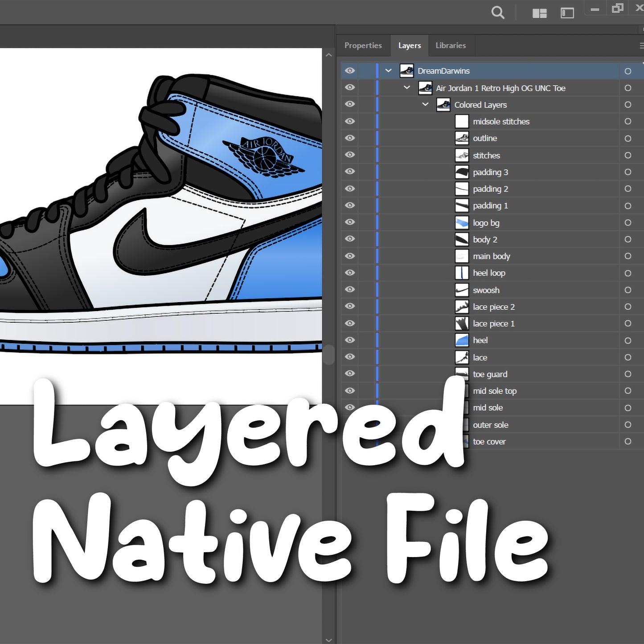Image resolution: width=644 pixels, height=644 pixels.
Task: Click the target circle for the swoosh layer
Action: tap(628, 290)
